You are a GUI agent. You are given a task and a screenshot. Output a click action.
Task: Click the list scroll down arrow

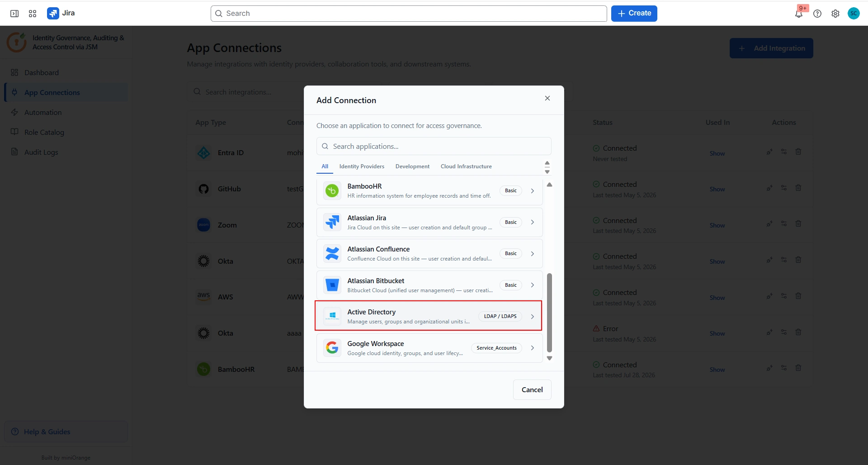pyautogui.click(x=549, y=358)
